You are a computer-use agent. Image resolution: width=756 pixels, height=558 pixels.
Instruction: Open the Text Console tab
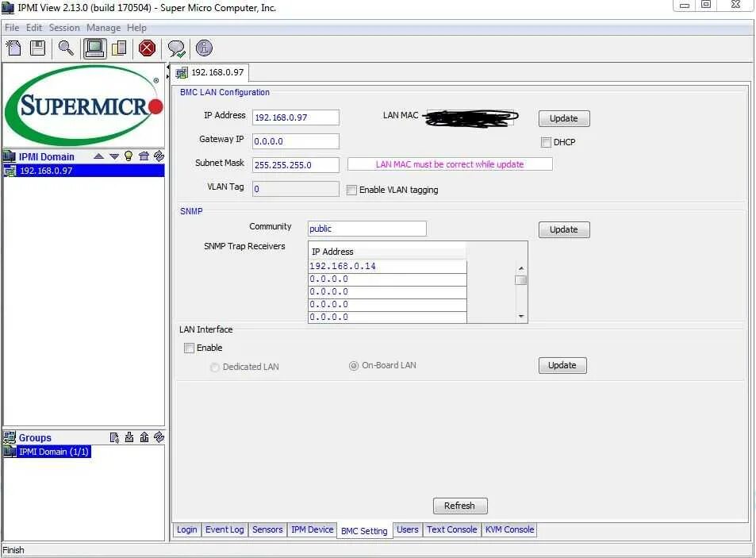[451, 529]
